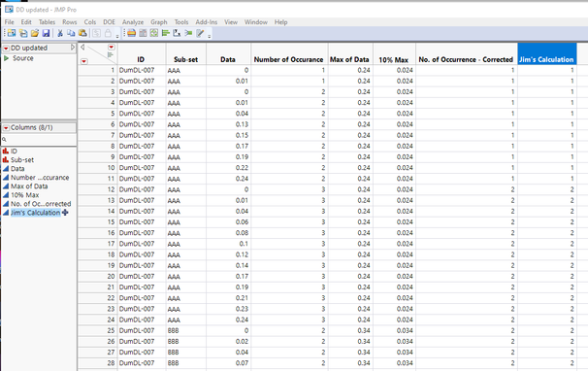Screen dimensions: 588x371
Task: Launch Distribution using the green bars icon
Action: tap(165, 33)
